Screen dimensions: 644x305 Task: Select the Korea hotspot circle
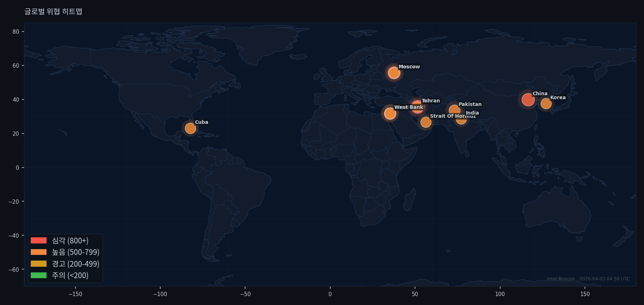(x=546, y=104)
